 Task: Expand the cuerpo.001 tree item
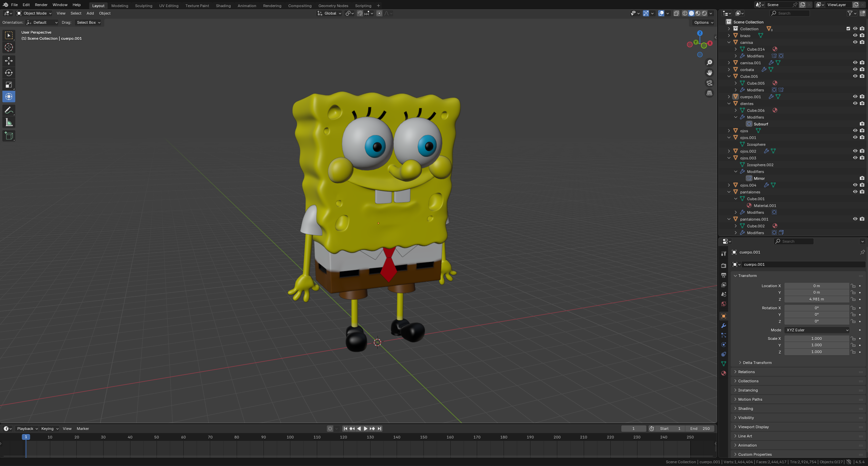(729, 97)
